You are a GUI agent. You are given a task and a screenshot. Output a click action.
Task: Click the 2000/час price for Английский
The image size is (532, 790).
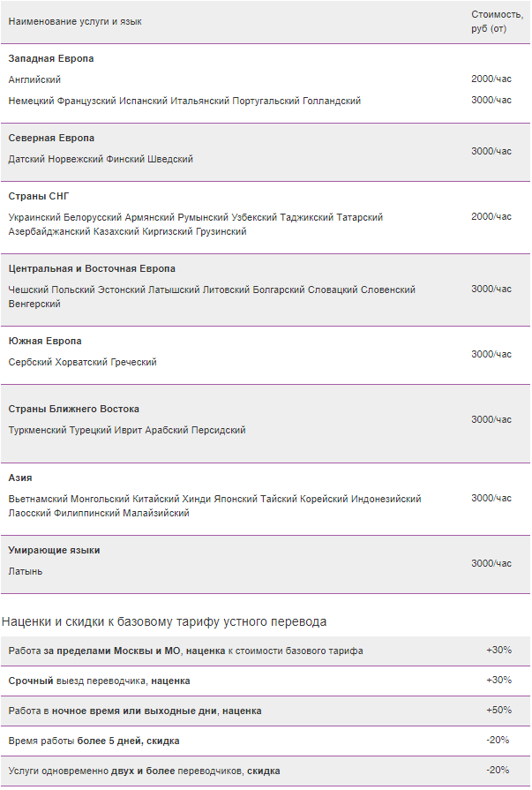point(491,79)
